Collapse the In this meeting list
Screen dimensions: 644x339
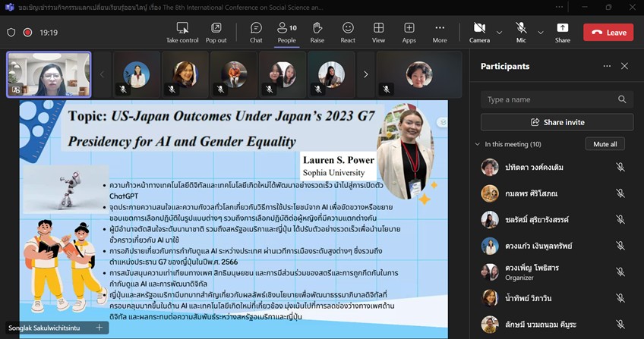tap(477, 144)
